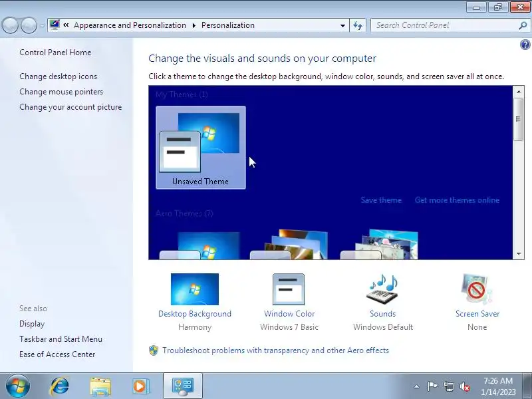Click the Show desktop button at taskbar end
Image resolution: width=532 pixels, height=399 pixels.
[528, 386]
